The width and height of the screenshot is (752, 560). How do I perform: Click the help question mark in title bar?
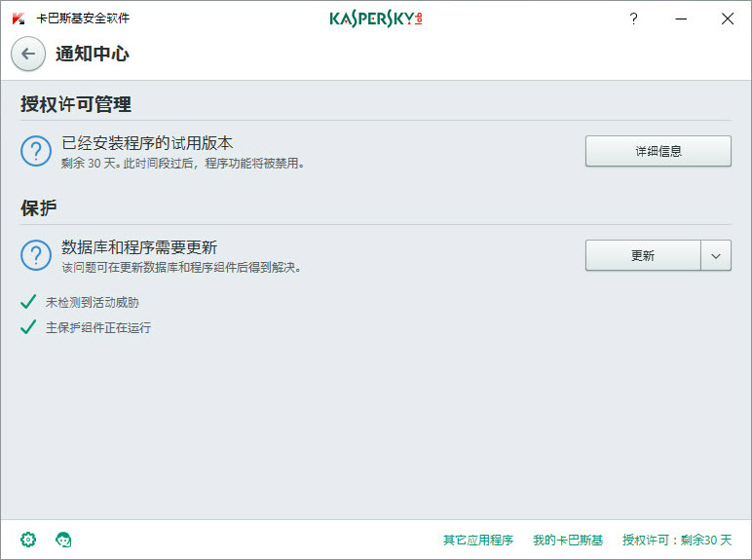(x=633, y=19)
